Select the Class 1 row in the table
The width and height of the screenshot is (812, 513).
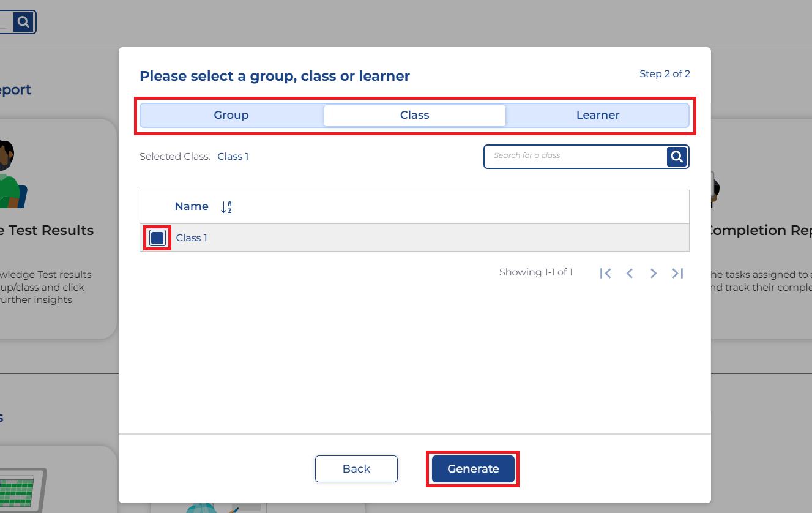pos(192,238)
